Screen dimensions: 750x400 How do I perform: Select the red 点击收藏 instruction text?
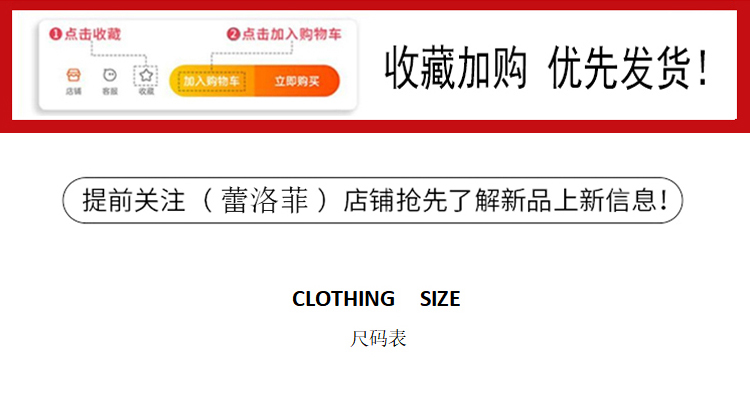click(93, 34)
